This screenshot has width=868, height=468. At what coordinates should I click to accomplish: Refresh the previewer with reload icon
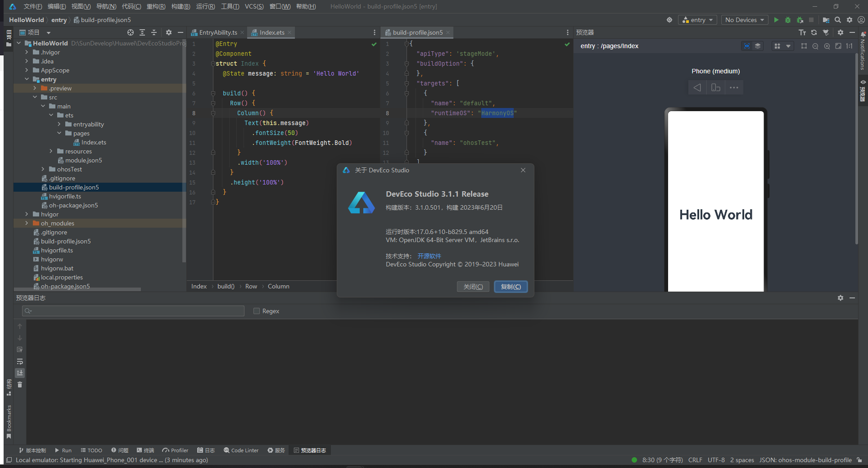[x=814, y=32]
